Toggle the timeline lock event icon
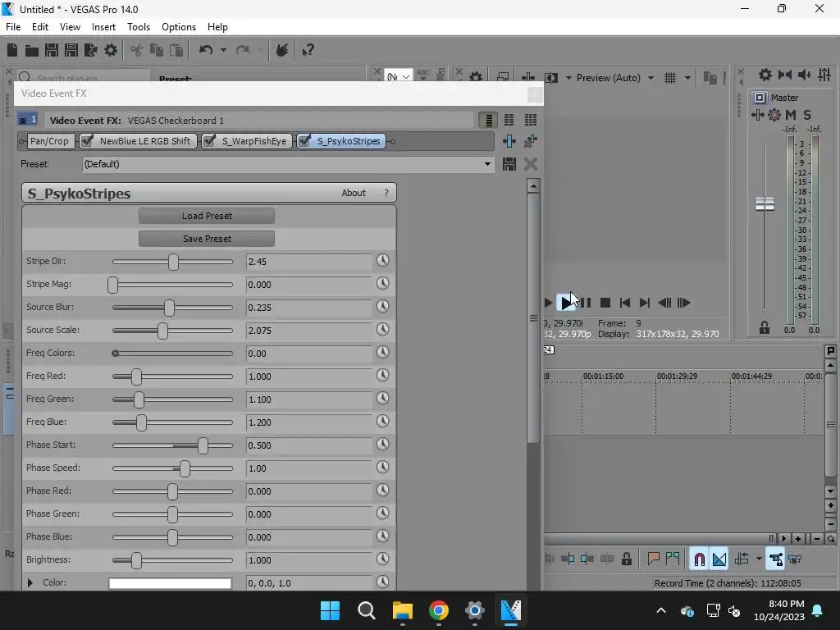Viewport: 840px width, 630px height. click(x=626, y=559)
